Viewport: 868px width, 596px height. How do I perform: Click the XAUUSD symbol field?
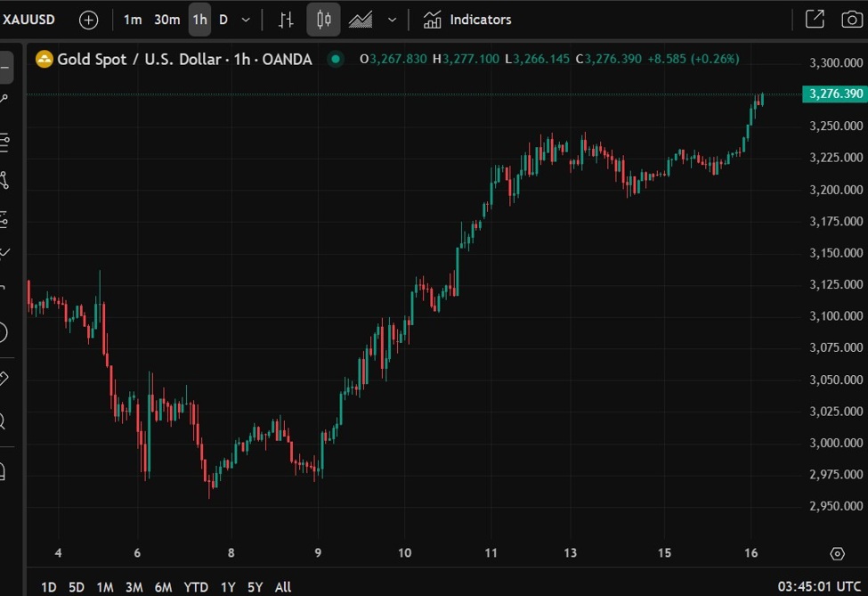[29, 19]
